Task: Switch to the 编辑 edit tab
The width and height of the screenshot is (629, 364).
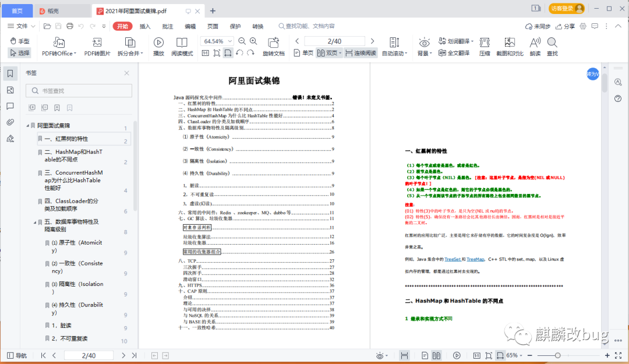Action: click(190, 26)
